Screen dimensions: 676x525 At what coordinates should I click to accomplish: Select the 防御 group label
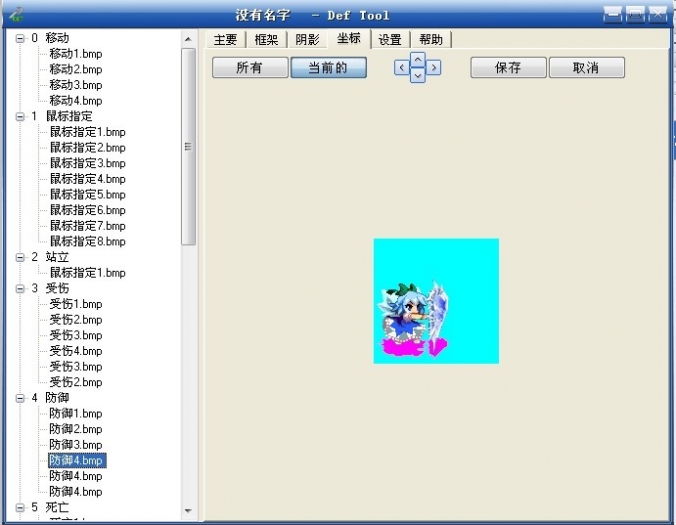coord(57,397)
